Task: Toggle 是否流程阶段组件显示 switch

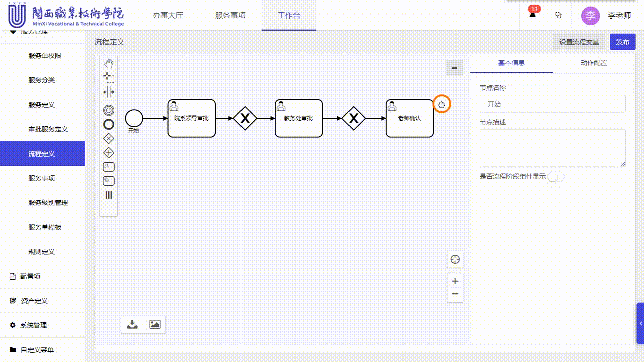Action: tap(555, 177)
